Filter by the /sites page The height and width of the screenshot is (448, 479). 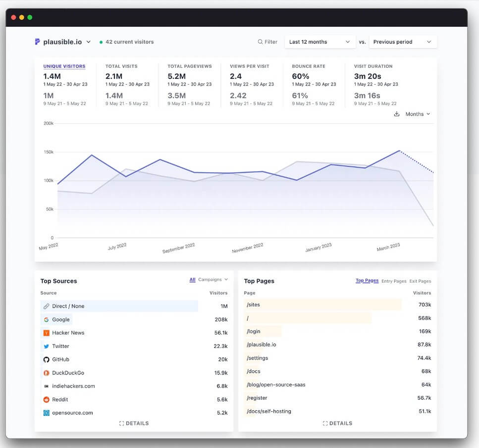click(x=253, y=305)
